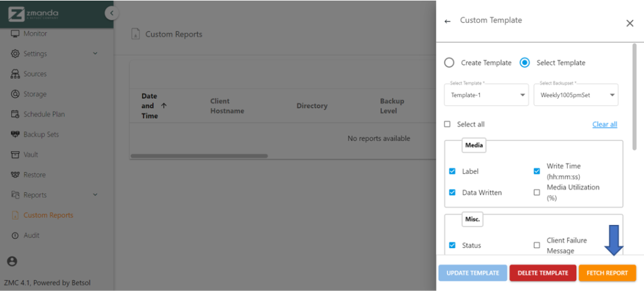Click the Schedule Plan calendar icon
The height and width of the screenshot is (291, 644).
[x=16, y=114]
